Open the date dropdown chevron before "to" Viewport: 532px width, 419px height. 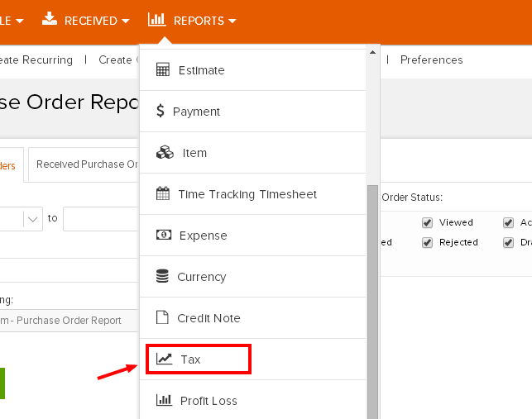click(32, 219)
